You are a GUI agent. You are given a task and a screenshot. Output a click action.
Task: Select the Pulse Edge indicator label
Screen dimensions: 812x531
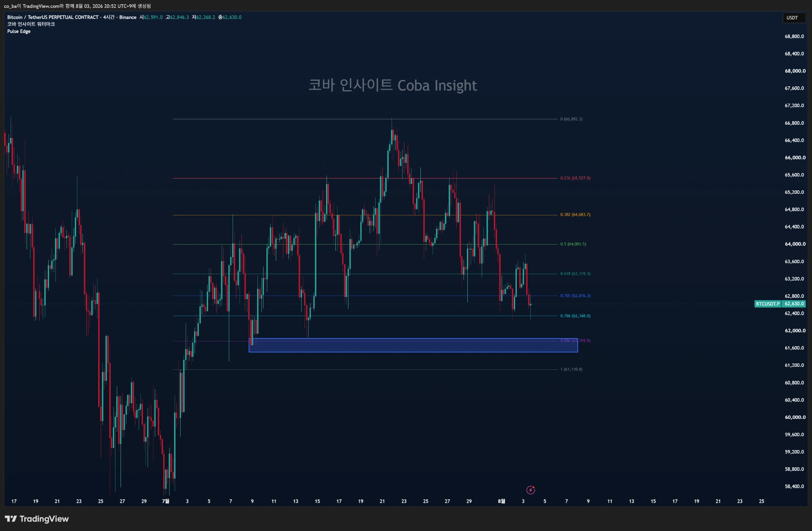(x=19, y=31)
